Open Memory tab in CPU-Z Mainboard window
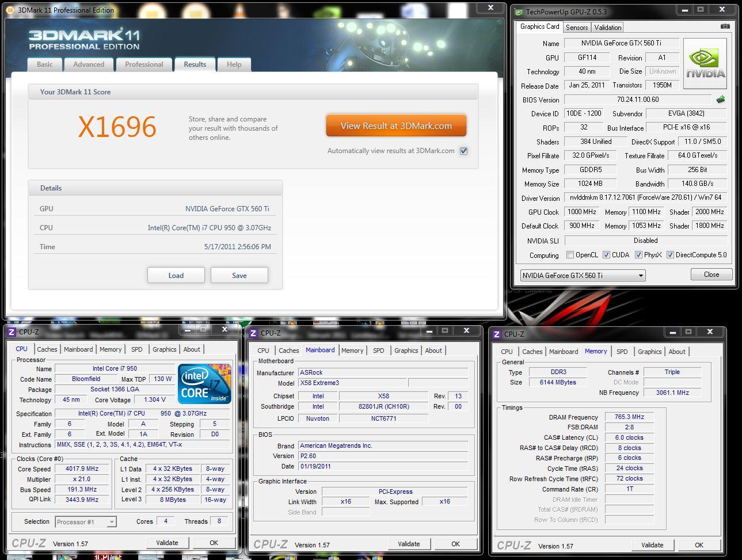742x560 pixels. (352, 351)
